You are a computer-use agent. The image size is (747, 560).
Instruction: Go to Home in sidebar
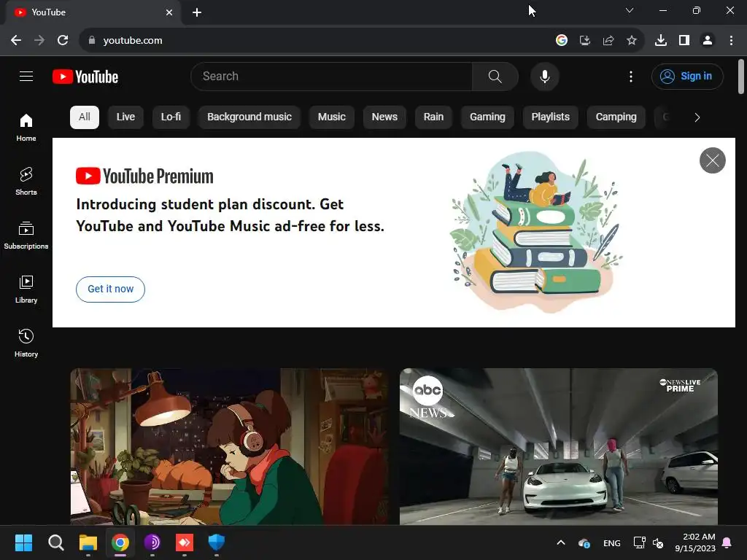click(x=26, y=128)
